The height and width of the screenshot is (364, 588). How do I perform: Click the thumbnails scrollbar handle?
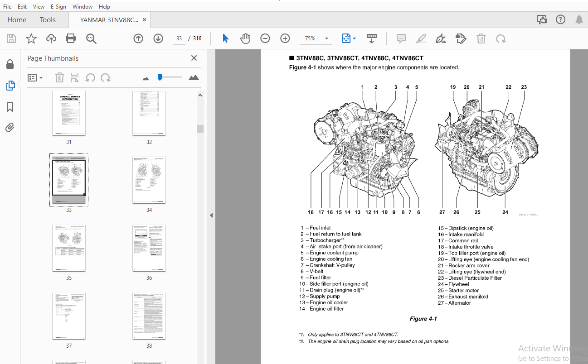(200, 129)
